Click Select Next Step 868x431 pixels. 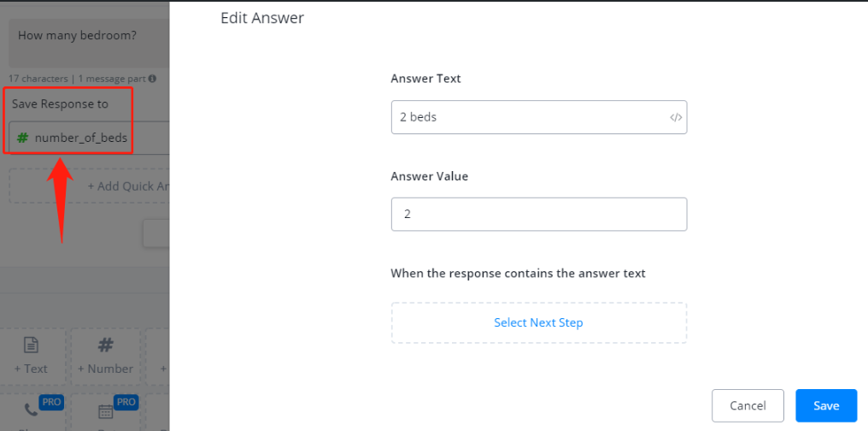pyautogui.click(x=538, y=322)
